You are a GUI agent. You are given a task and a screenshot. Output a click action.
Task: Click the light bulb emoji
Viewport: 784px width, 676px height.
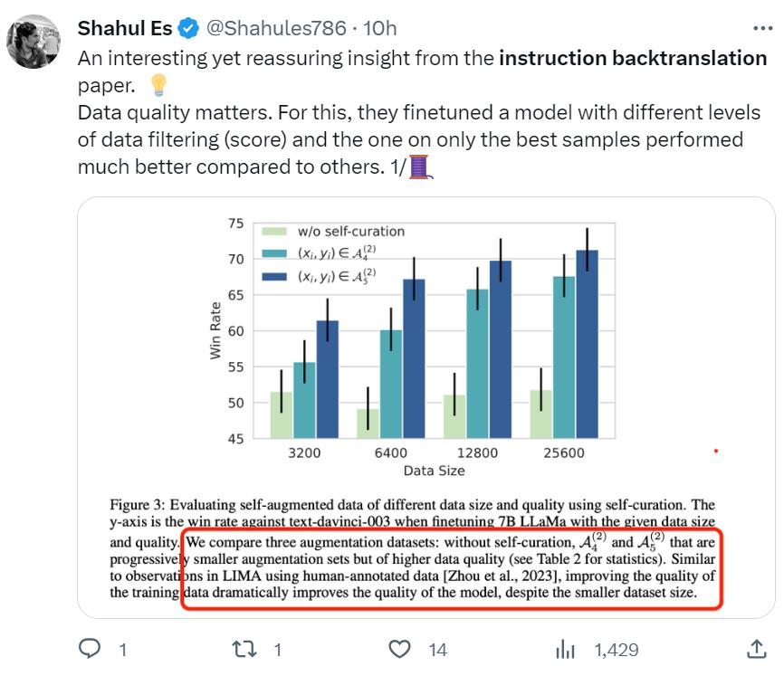click(x=158, y=85)
